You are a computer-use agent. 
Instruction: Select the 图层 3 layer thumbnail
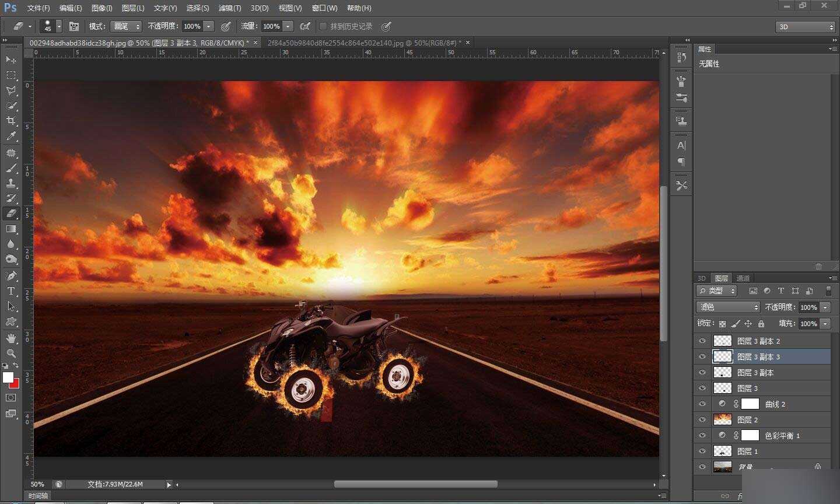(x=722, y=388)
